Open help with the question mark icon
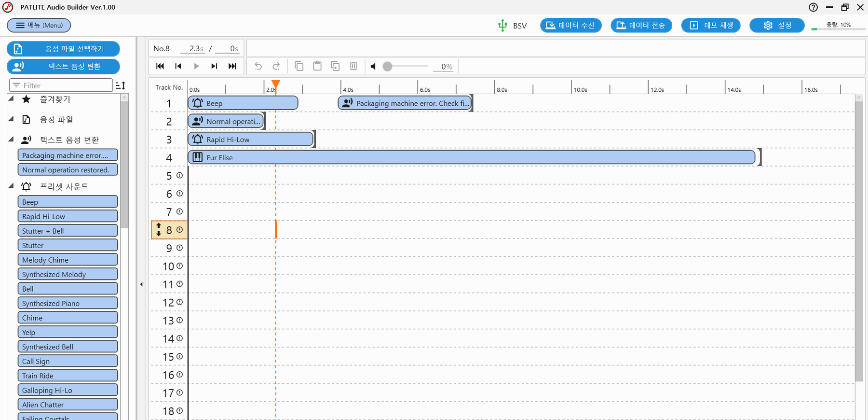868x420 pixels. click(x=813, y=7)
